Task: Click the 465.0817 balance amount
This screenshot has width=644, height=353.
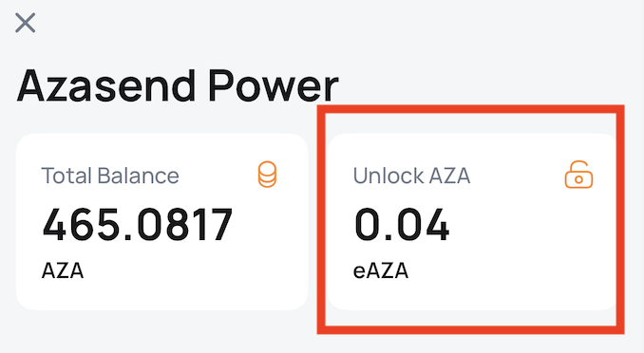Action: pos(138,225)
